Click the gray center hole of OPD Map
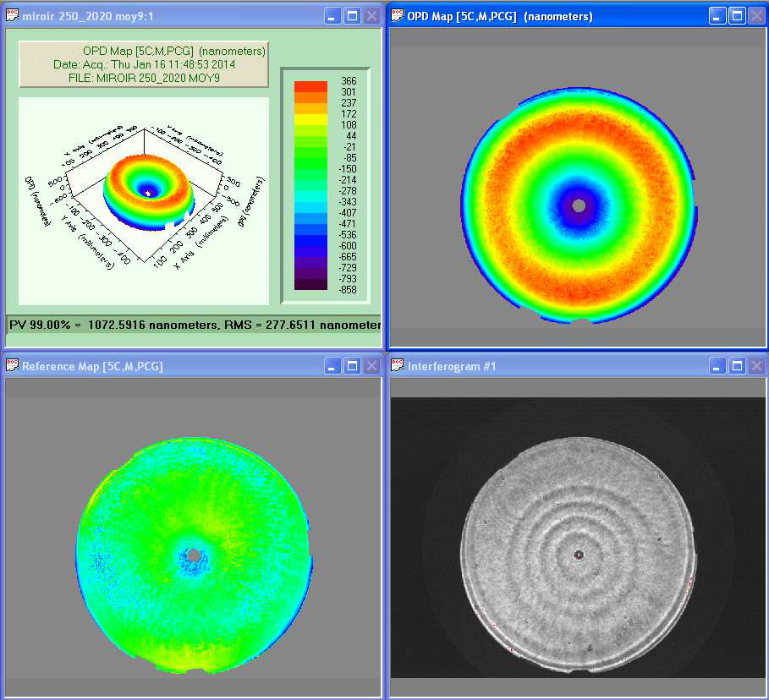769x700 pixels. (x=579, y=205)
